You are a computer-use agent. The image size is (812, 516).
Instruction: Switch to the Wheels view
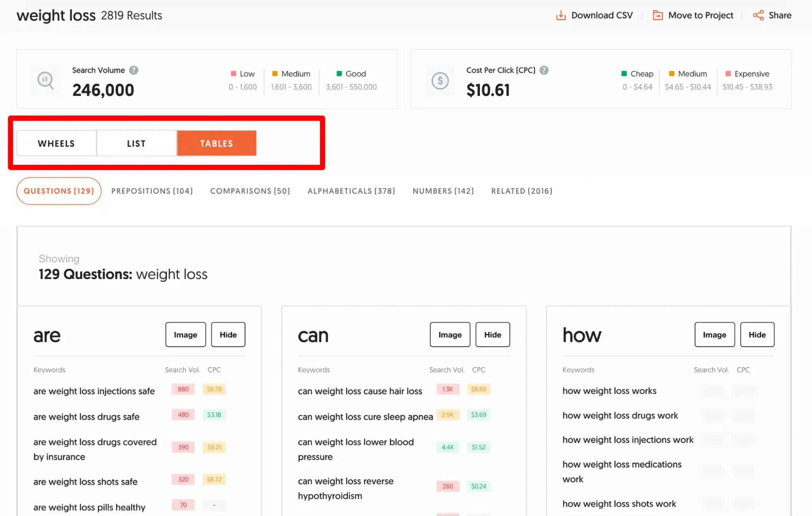pos(56,143)
